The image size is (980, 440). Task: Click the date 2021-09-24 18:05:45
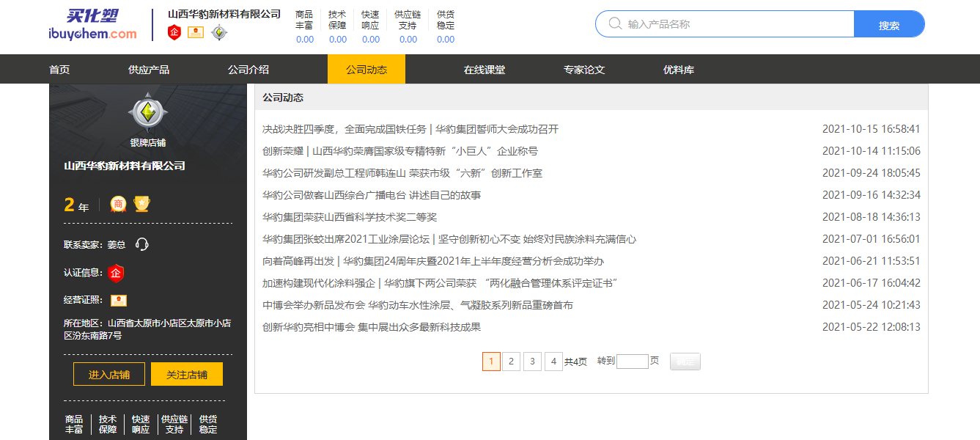(x=872, y=173)
